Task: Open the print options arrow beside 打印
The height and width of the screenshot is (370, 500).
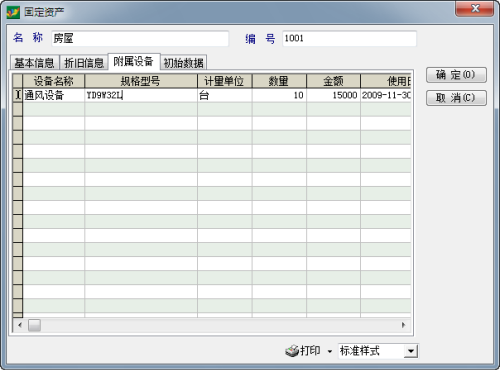Action: [330, 351]
